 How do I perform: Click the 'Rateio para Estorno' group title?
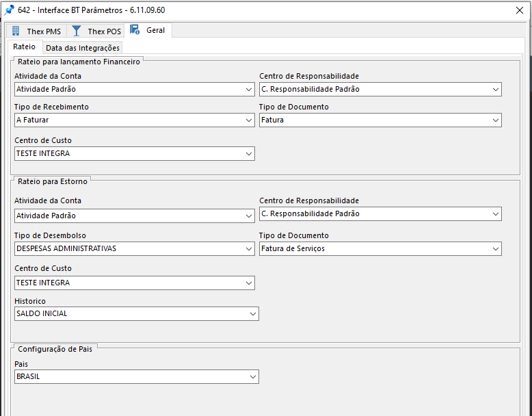(x=53, y=182)
